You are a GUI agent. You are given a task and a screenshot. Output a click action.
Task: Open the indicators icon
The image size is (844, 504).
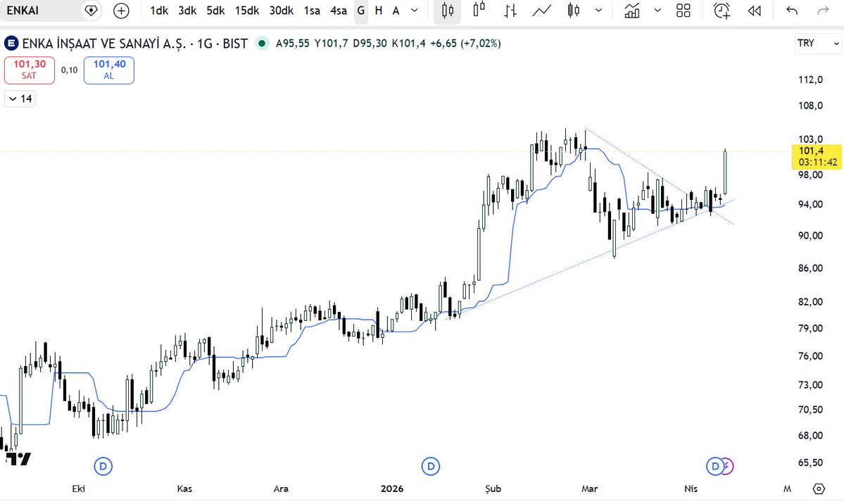(632, 11)
